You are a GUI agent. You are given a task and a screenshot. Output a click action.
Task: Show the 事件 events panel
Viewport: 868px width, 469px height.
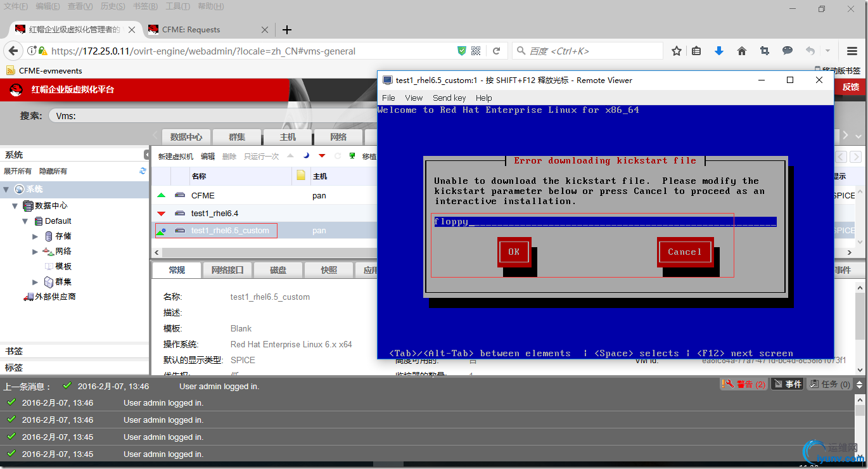(788, 384)
